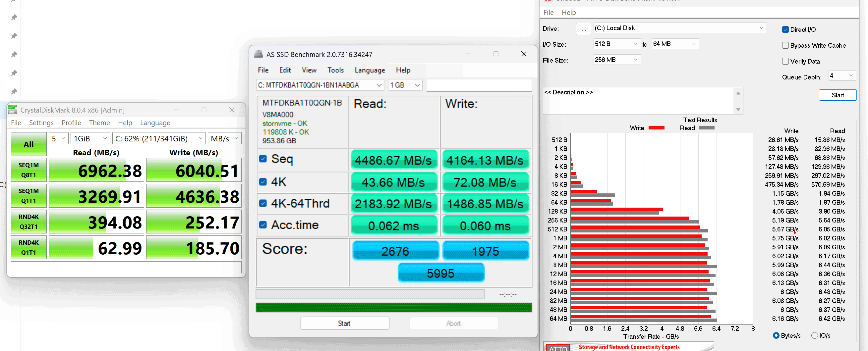Screen dimensions: 868x351
Task: Enable Verify Data in ATTO
Action: coord(785,61)
